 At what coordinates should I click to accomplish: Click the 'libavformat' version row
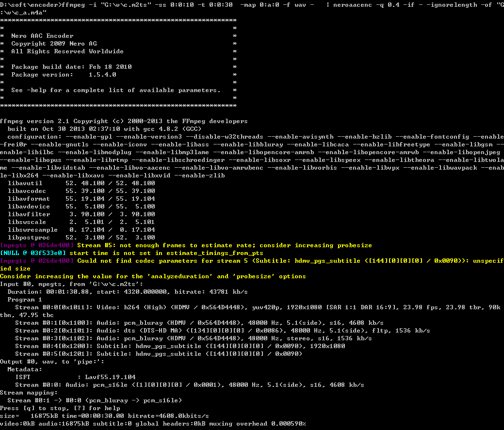(81, 198)
